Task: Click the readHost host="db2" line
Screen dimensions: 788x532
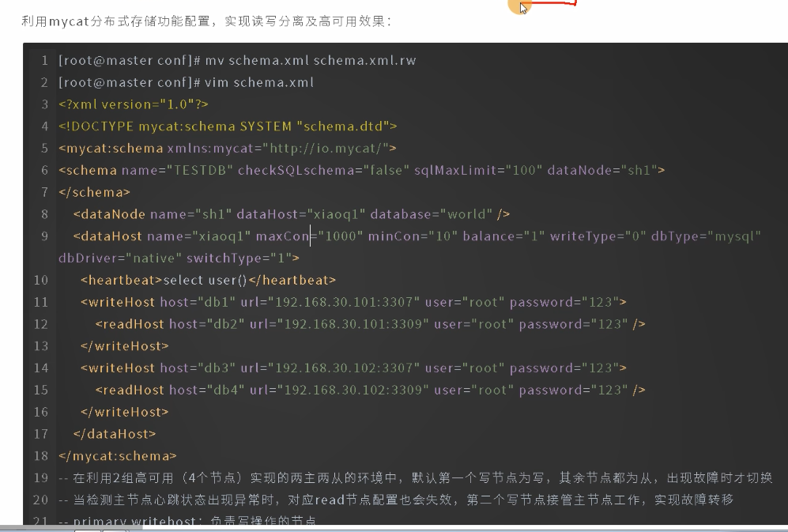Action: point(371,324)
